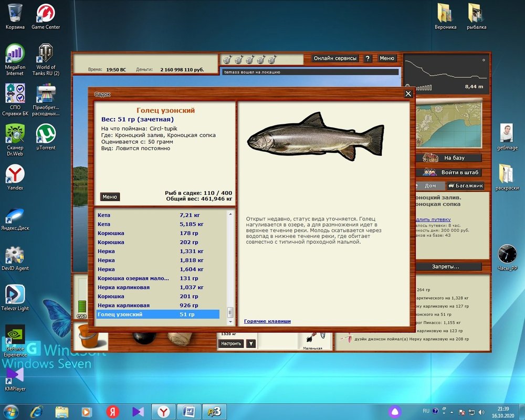
Task: Click the first medal icon in top bar
Action: pyautogui.click(x=228, y=59)
